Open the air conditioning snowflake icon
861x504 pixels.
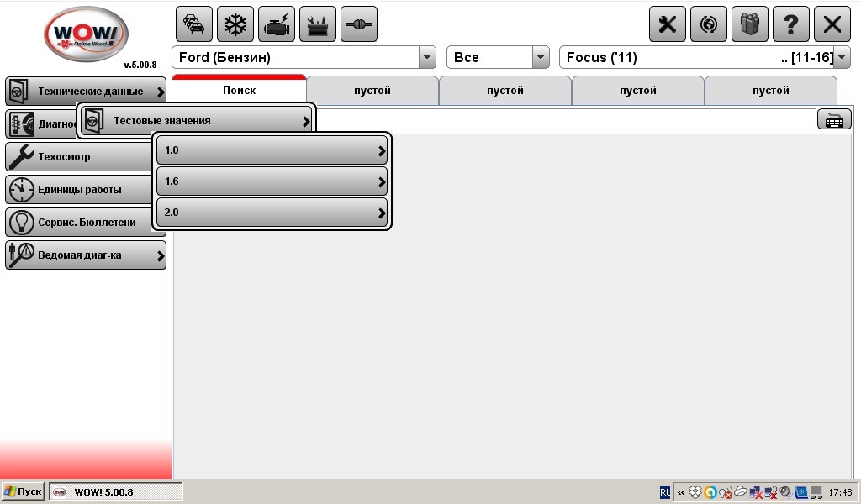pos(235,24)
